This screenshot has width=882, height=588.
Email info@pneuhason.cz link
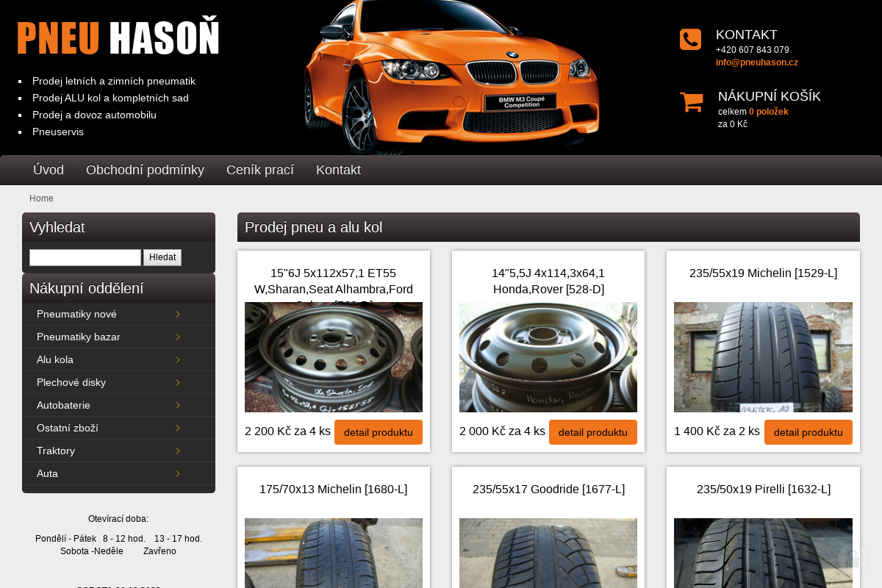tap(756, 62)
